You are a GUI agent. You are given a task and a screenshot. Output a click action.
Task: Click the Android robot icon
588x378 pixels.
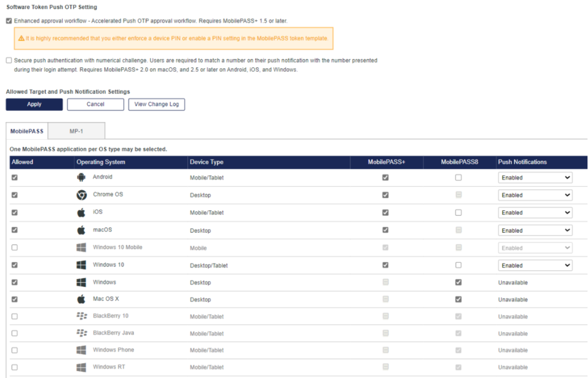(81, 178)
